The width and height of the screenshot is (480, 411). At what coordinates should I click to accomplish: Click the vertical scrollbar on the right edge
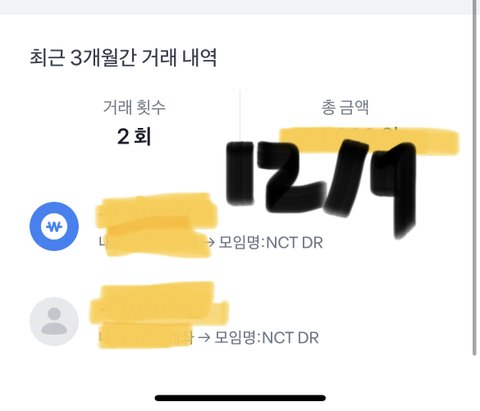(x=475, y=178)
